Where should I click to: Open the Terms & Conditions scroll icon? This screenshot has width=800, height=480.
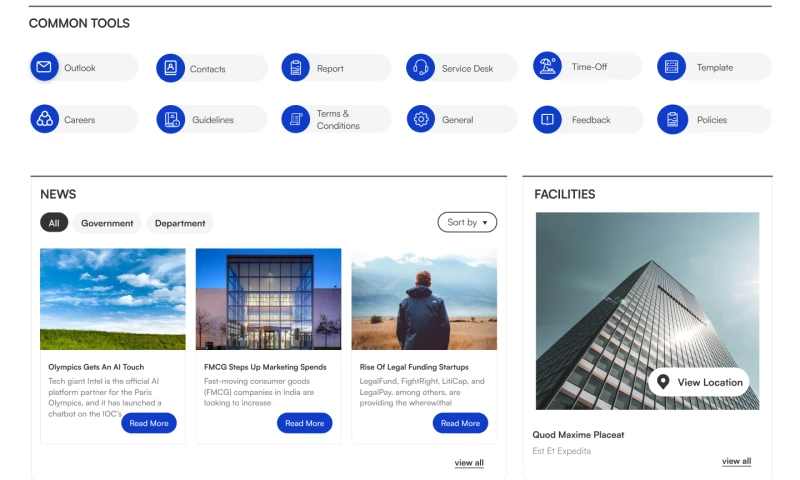pos(295,119)
